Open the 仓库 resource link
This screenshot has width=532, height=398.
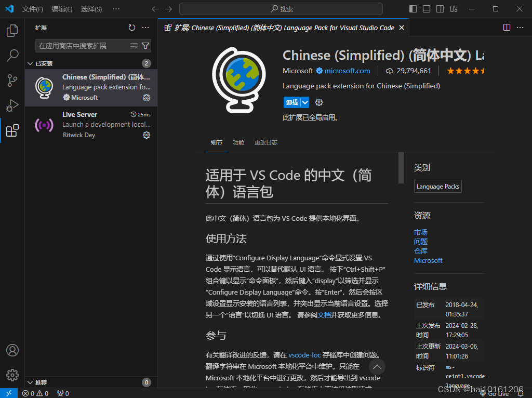pyautogui.click(x=421, y=251)
